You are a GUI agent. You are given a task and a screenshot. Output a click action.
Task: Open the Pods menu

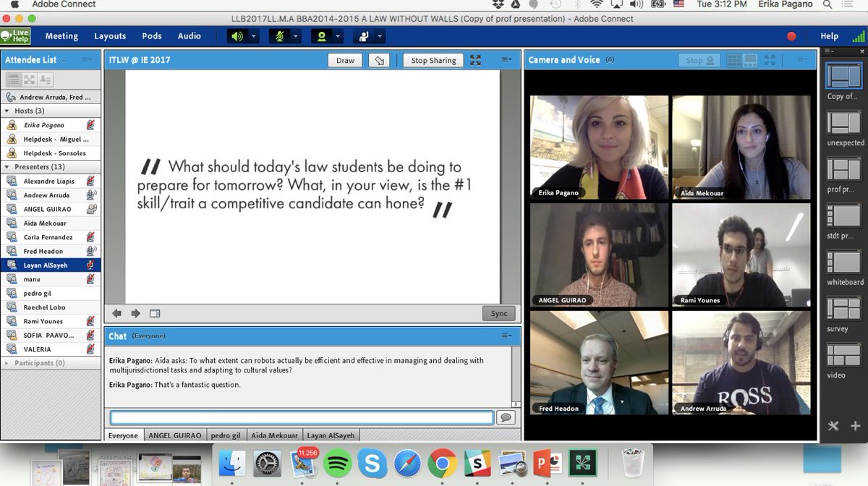click(152, 36)
